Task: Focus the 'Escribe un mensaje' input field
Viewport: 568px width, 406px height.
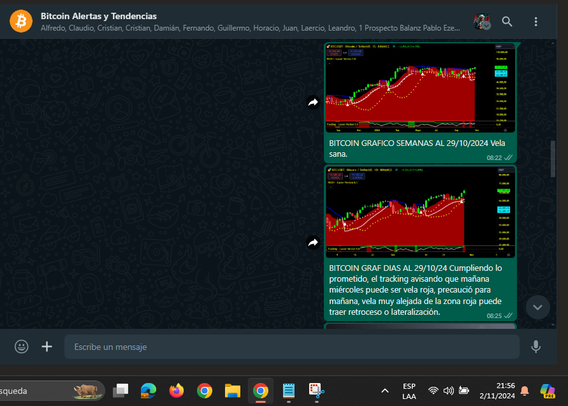Action: [x=292, y=347]
